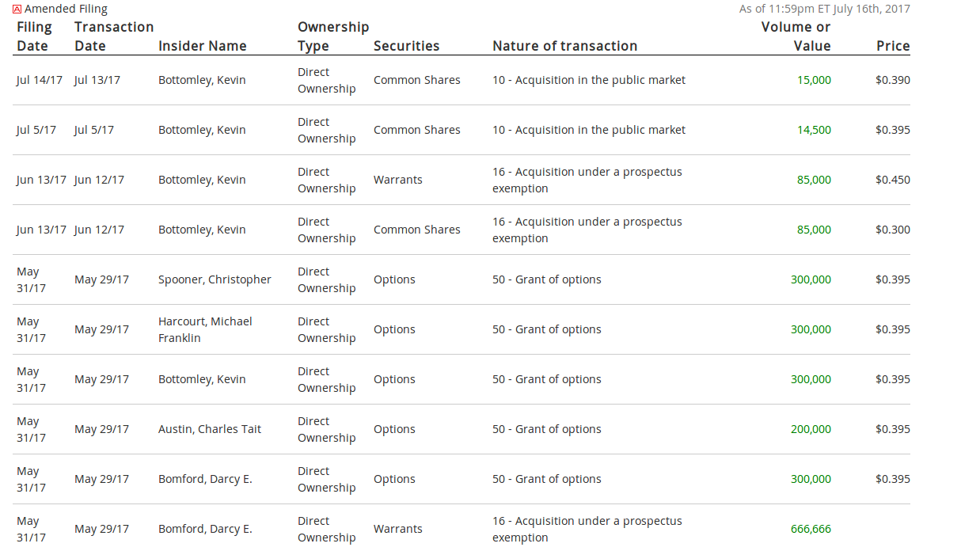
Task: Click the Insider Name column header
Action: [x=202, y=46]
